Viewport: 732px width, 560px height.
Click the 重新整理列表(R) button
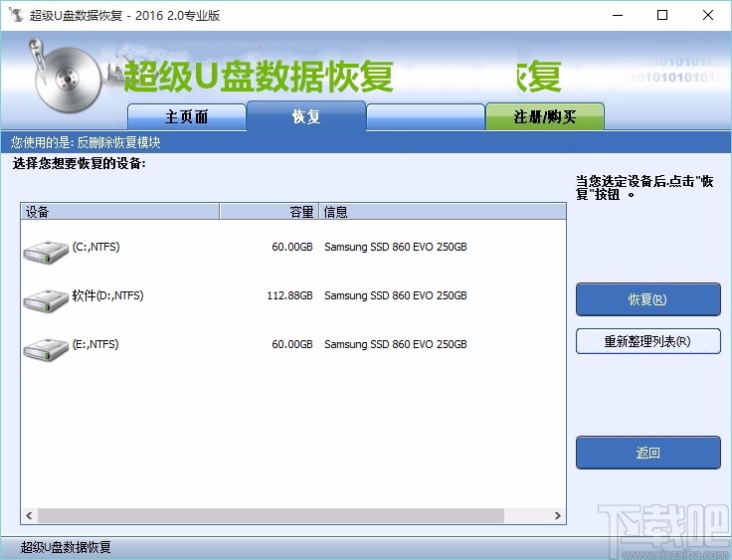click(x=648, y=341)
